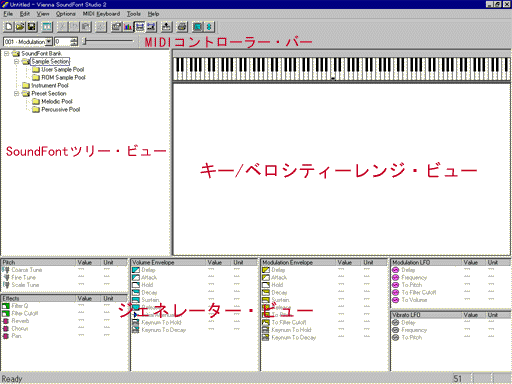
Task: Click the Modulation LFO Frequency pink icon
Action: click(396, 277)
